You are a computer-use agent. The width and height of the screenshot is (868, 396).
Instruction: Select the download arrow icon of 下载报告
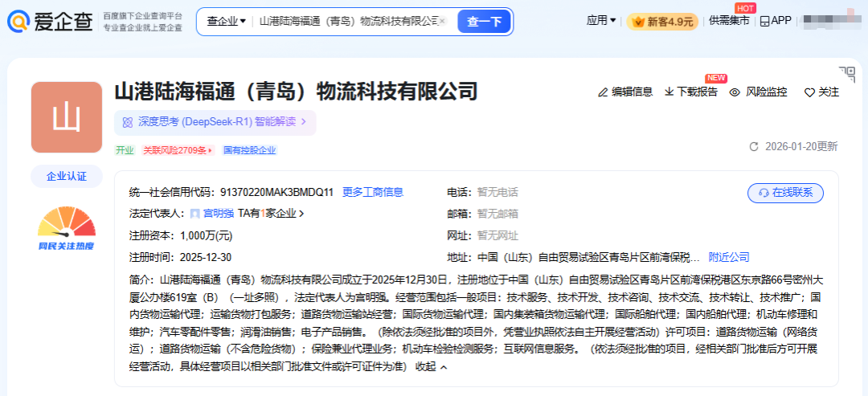tap(669, 92)
